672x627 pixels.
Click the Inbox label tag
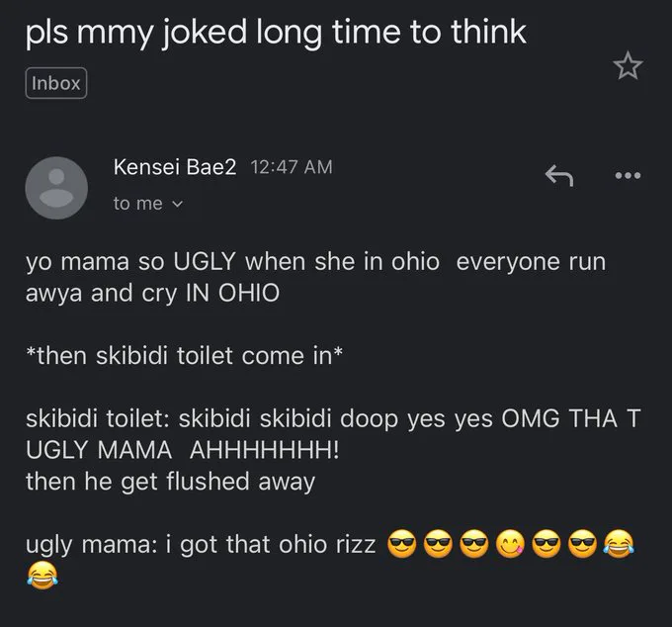pyautogui.click(x=56, y=83)
